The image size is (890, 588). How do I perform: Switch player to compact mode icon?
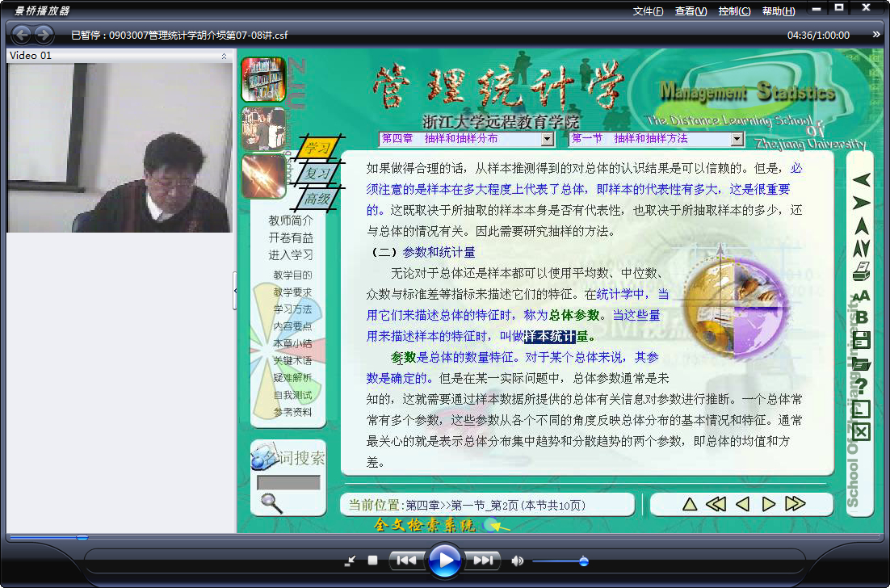(351, 561)
